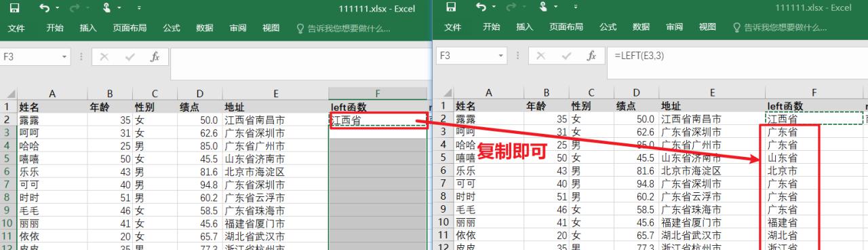Open 公式 tab in right window
This screenshot has width=868, height=250.
coord(608,28)
